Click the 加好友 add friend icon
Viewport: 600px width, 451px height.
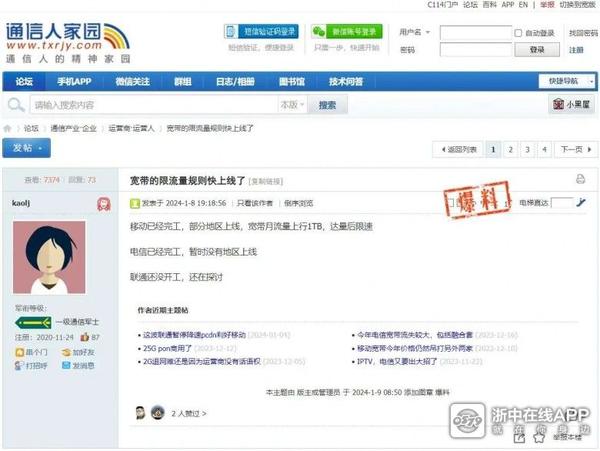pos(66,353)
